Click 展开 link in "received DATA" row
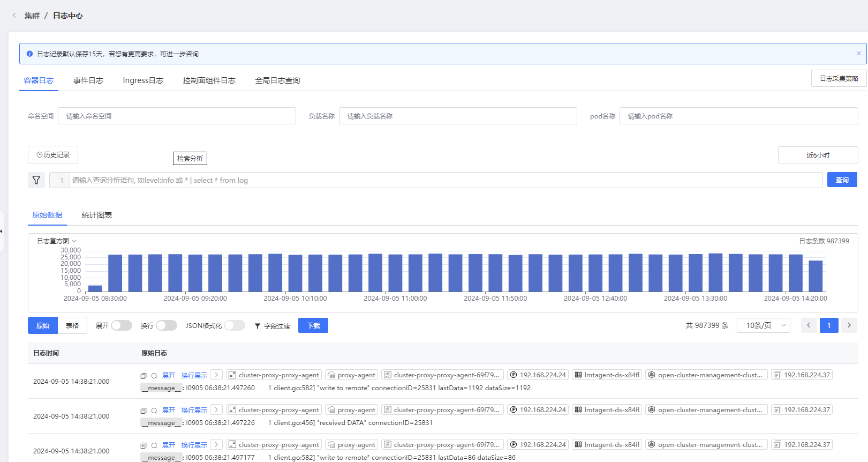This screenshot has width=868, height=462. click(x=169, y=411)
